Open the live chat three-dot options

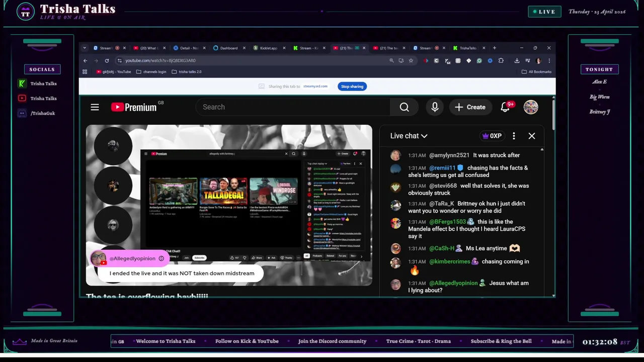tap(514, 136)
